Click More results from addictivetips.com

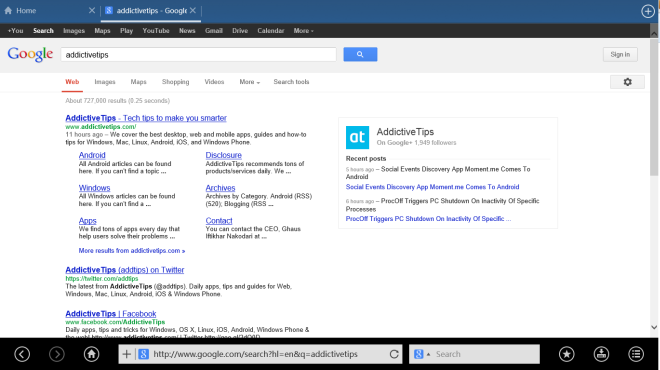point(132,250)
